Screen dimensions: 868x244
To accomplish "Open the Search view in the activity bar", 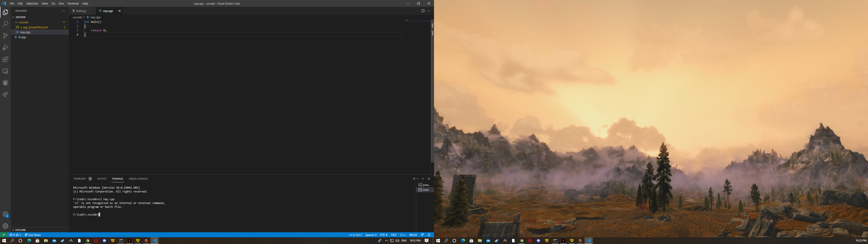I will click(5, 23).
